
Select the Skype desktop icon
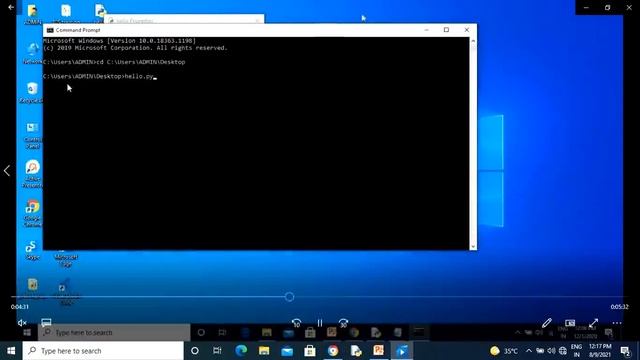(x=32, y=250)
